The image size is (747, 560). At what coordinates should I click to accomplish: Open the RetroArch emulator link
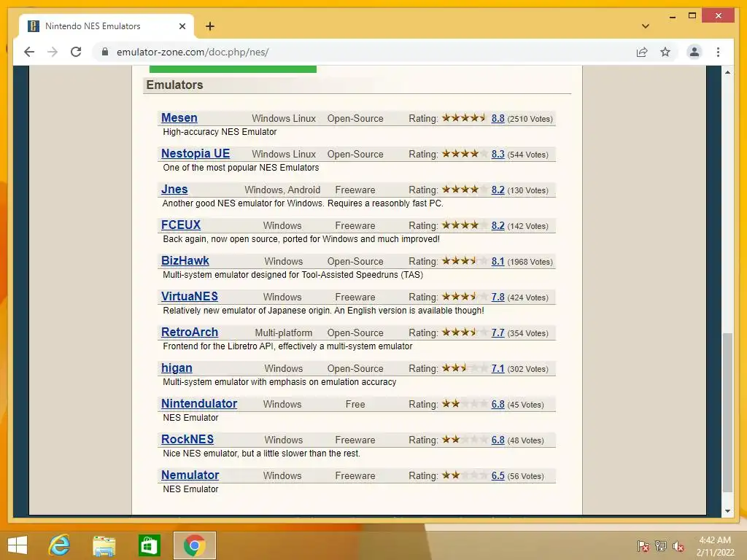coord(189,332)
